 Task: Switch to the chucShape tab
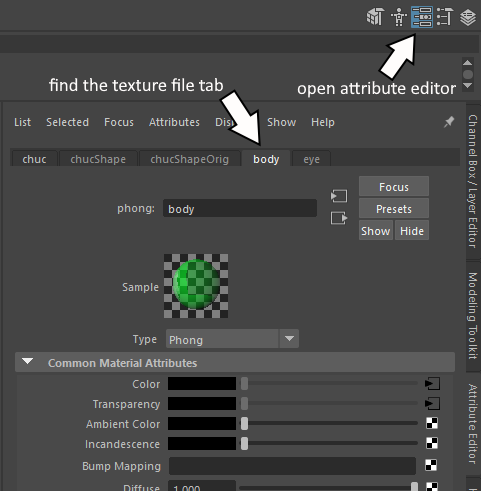pos(98,159)
